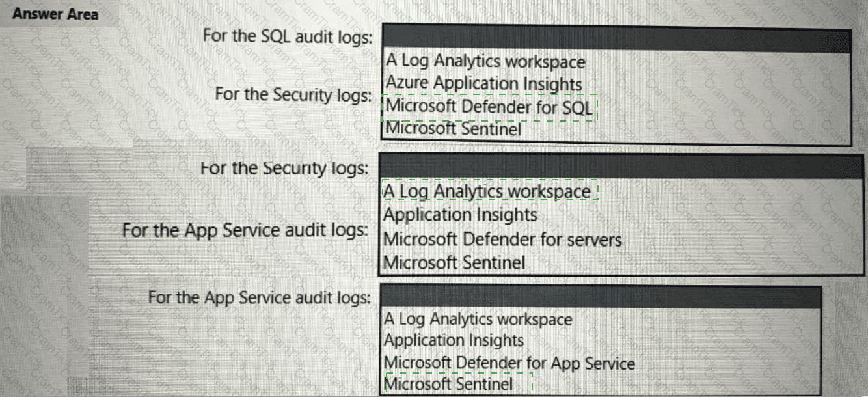Choose the Microsoft Defender for servers option
Viewport: 868px width, 397px height.
tap(502, 240)
